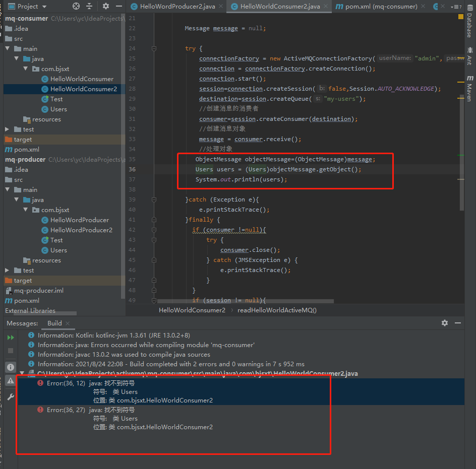The height and width of the screenshot is (469, 476).
Task: Open the Database tool window
Action: pyautogui.click(x=469, y=22)
